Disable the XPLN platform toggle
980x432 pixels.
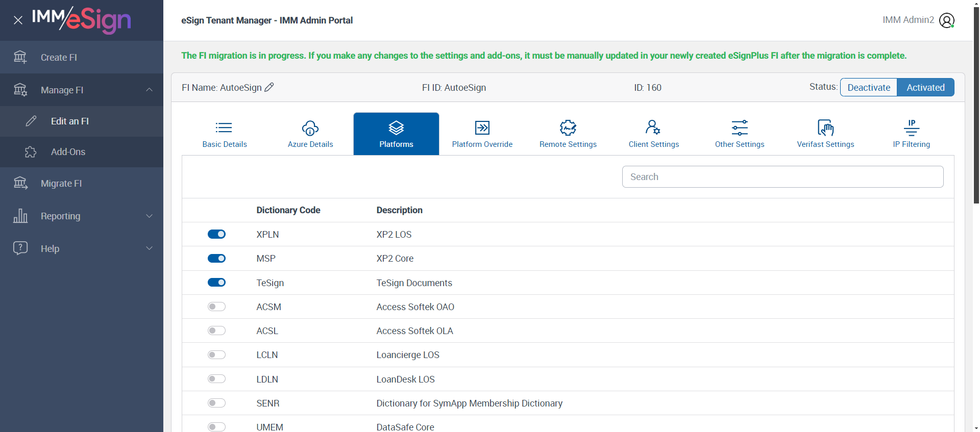tap(216, 234)
